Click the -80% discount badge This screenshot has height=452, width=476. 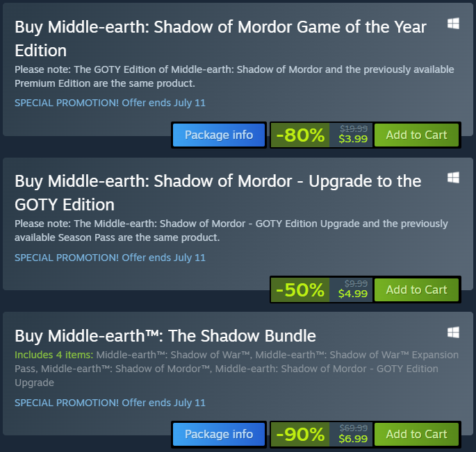click(300, 135)
